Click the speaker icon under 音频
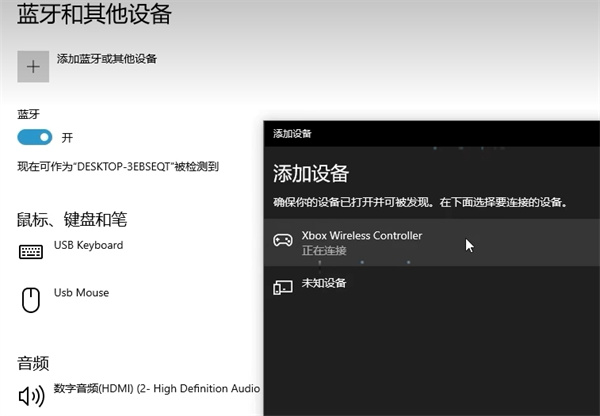The height and width of the screenshot is (416, 600). click(x=32, y=395)
